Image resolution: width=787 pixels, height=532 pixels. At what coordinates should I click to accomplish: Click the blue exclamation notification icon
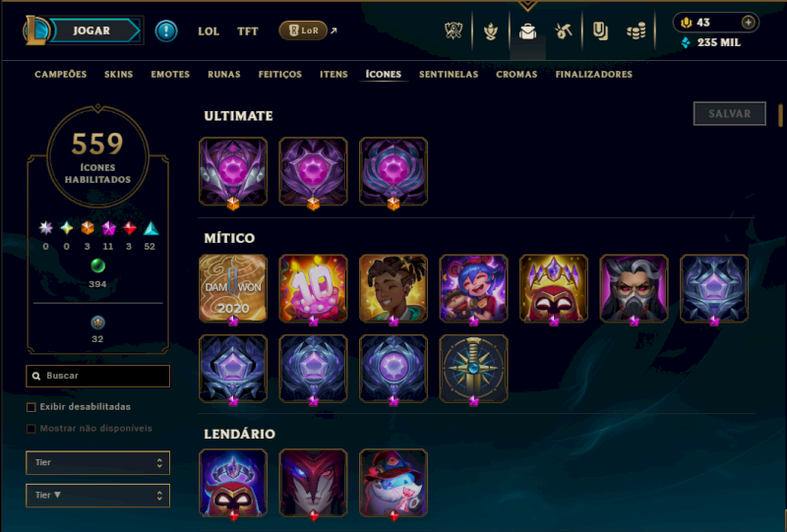tap(166, 31)
